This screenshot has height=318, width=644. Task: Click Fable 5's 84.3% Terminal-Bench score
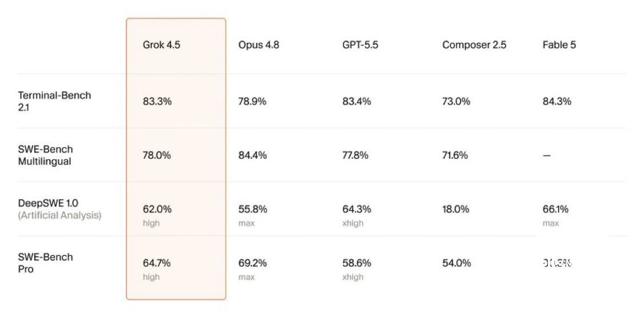[557, 102]
